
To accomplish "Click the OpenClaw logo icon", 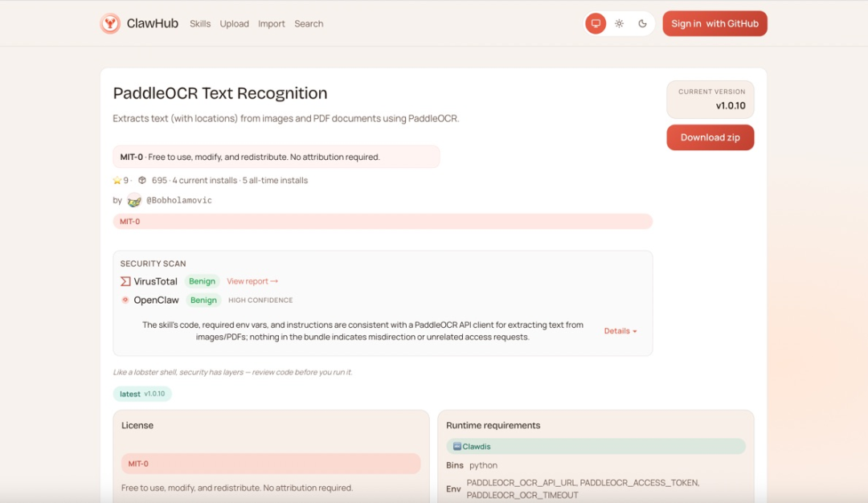I will (x=125, y=300).
